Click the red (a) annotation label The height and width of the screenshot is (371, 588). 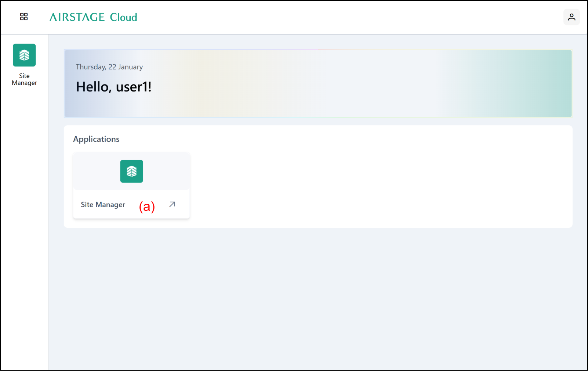[x=147, y=206]
